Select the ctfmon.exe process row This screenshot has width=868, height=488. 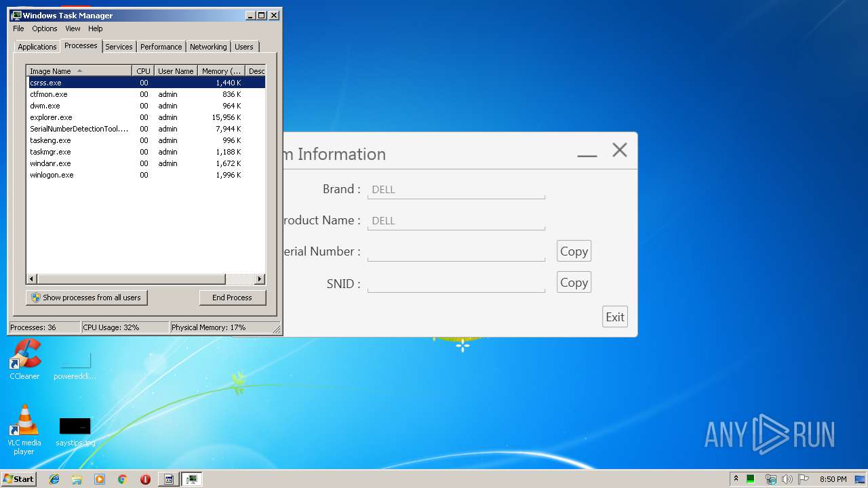(146, 94)
